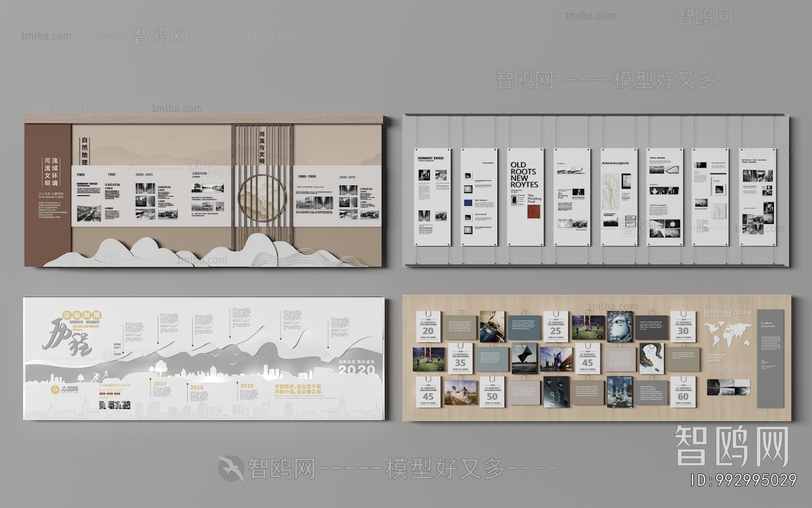Image resolution: width=812 pixels, height=508 pixels.
Task: Click the white tree silhouette on the skyline
Action: pyautogui.click(x=162, y=369)
